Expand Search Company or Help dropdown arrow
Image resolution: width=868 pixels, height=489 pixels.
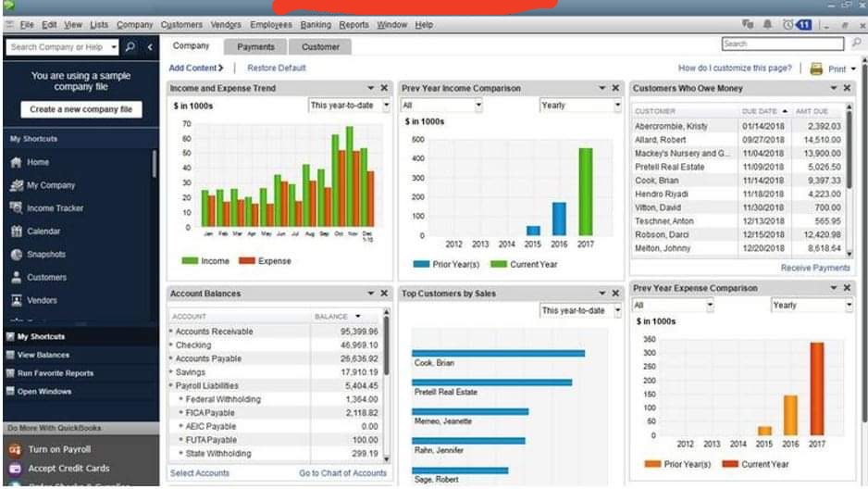tap(114, 47)
